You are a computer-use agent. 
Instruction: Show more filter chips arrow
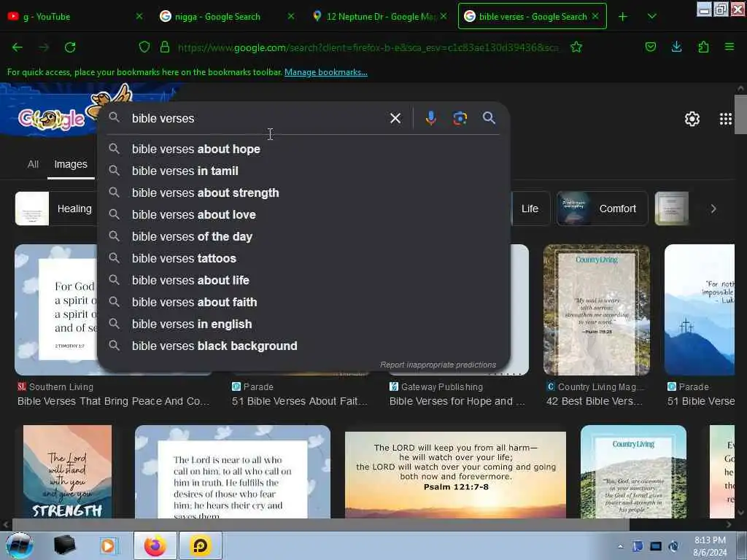tap(713, 209)
